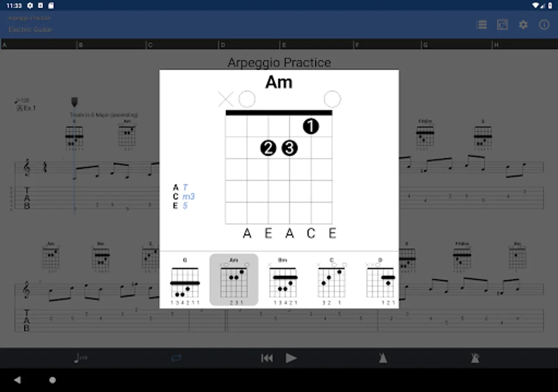The width and height of the screenshot is (558, 392).
Task: Tap finger 3 dot on the Am diagram
Action: point(289,148)
